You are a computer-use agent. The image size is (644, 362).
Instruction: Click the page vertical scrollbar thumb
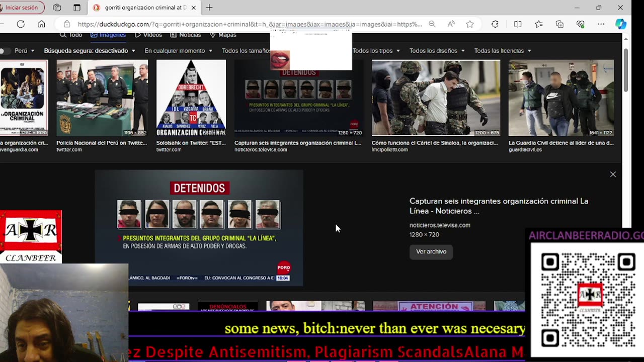pos(626,70)
